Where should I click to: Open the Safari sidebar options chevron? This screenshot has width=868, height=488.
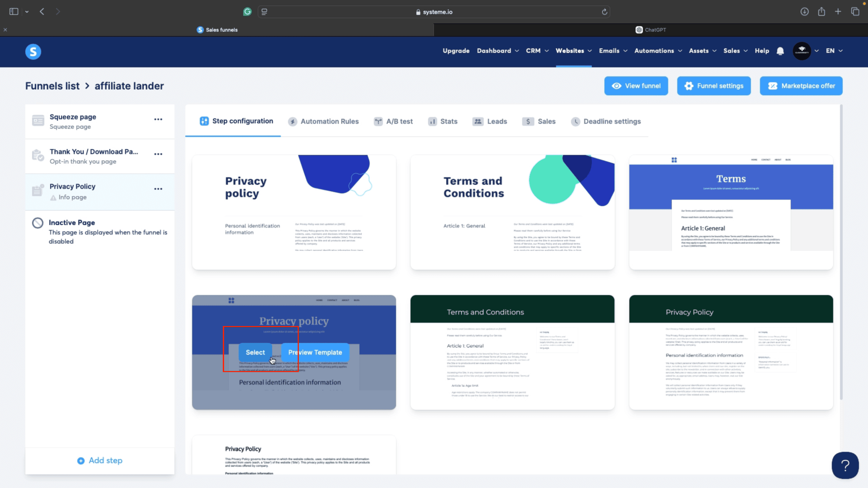pyautogui.click(x=27, y=12)
